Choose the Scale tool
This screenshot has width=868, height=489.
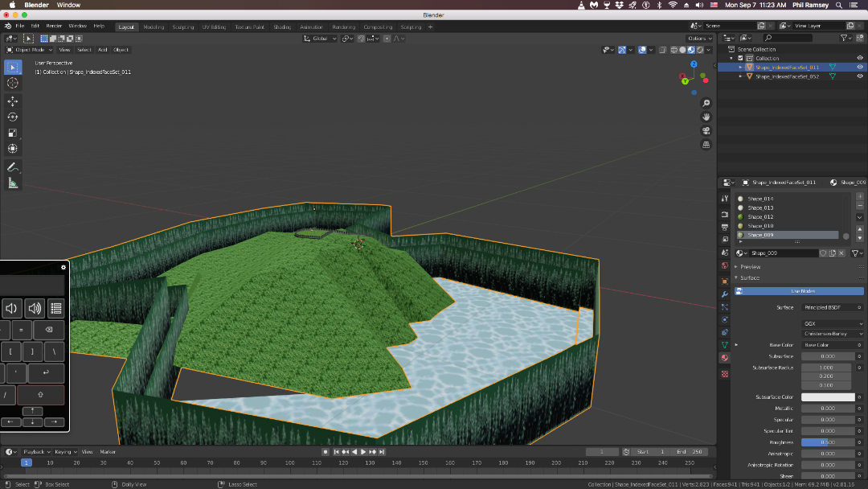click(x=12, y=133)
